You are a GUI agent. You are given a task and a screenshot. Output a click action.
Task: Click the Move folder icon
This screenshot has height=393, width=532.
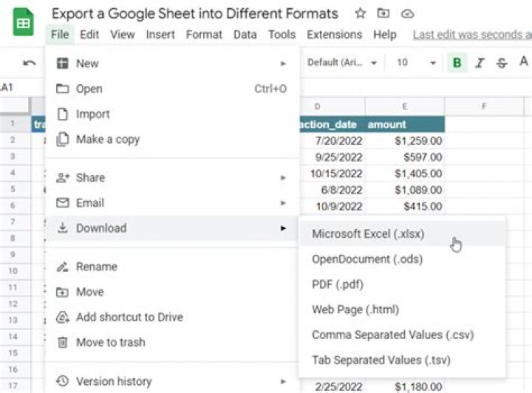pos(62,292)
